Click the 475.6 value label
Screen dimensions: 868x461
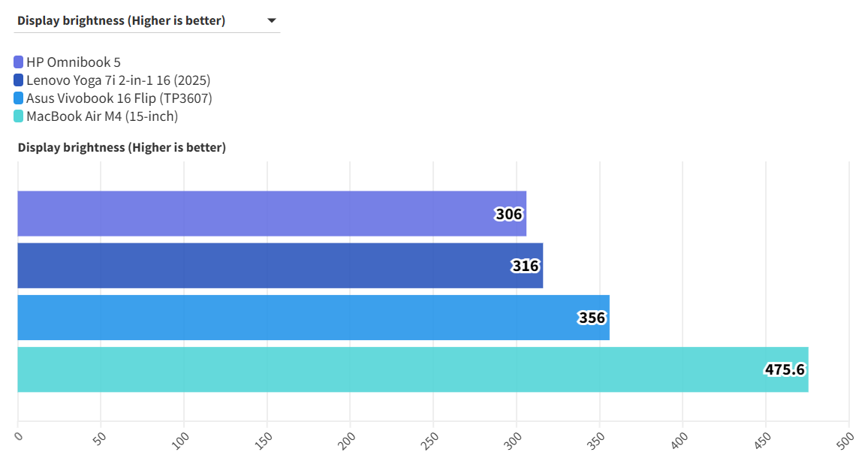[785, 369]
